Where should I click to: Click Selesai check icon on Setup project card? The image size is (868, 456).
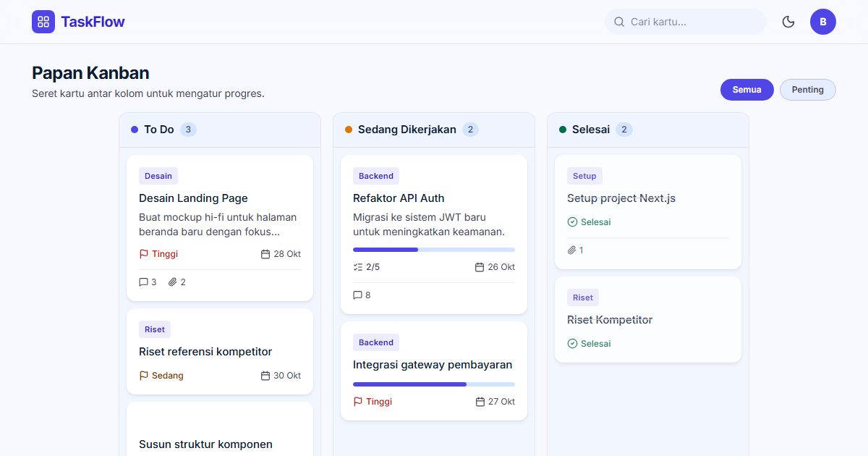click(x=572, y=222)
